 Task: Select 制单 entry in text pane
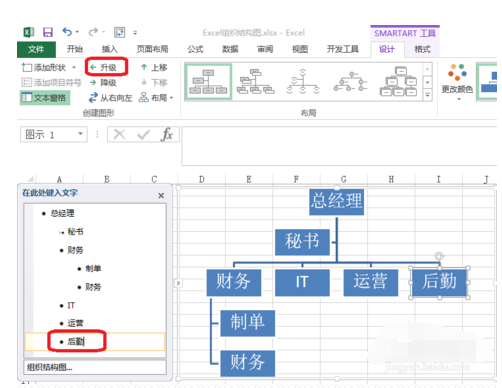coord(93,269)
